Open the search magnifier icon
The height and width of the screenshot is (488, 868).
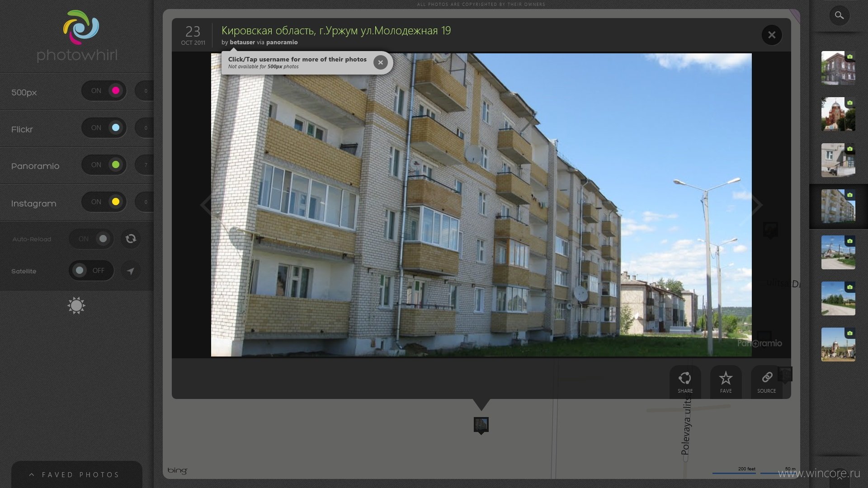click(839, 16)
